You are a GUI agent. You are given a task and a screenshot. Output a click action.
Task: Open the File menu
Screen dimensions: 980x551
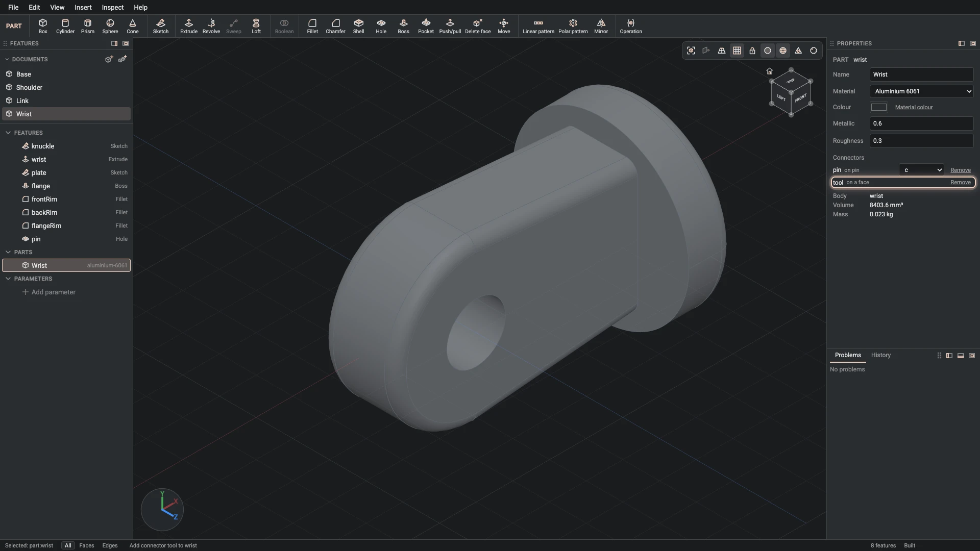coord(13,7)
